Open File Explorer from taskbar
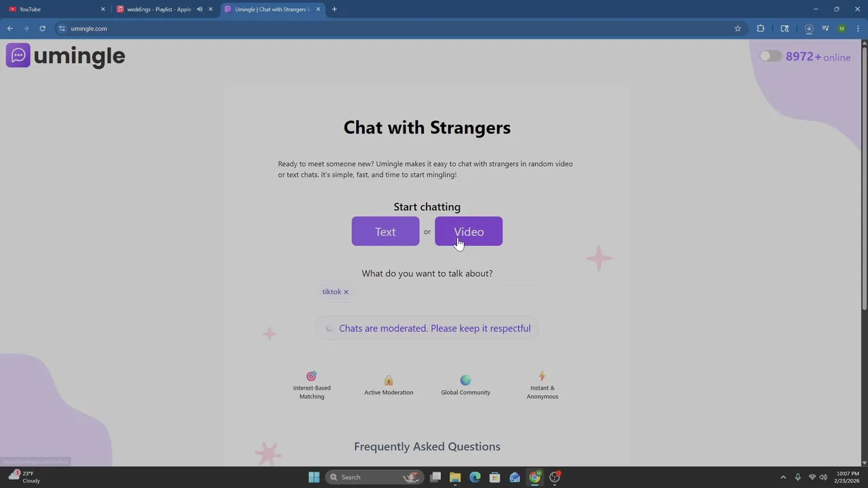The height and width of the screenshot is (488, 868). [455, 477]
